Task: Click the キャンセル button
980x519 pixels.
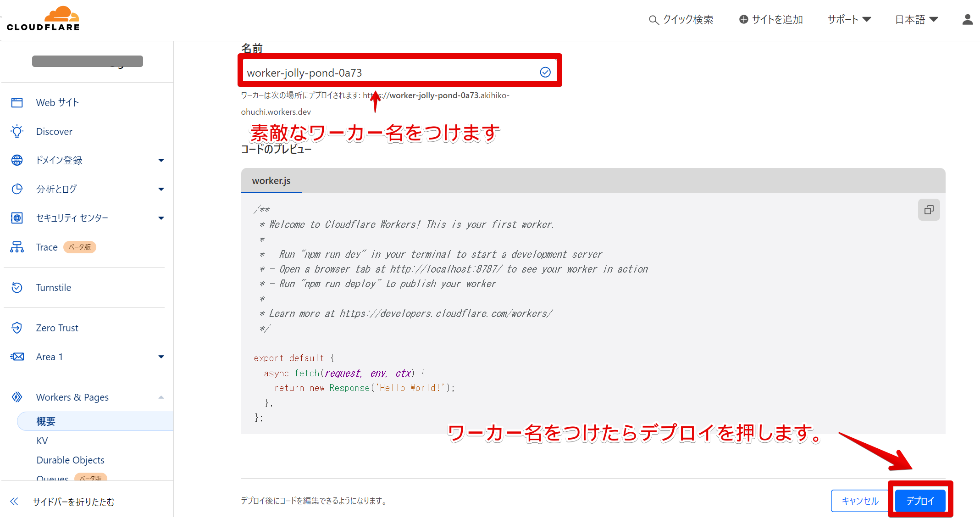Action: (x=860, y=501)
